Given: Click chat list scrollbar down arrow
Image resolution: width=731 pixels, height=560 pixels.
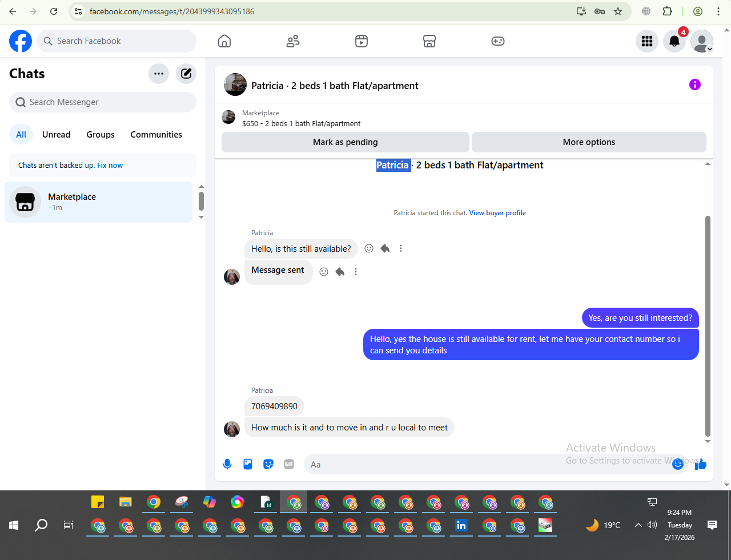Looking at the screenshot, I should point(201,217).
